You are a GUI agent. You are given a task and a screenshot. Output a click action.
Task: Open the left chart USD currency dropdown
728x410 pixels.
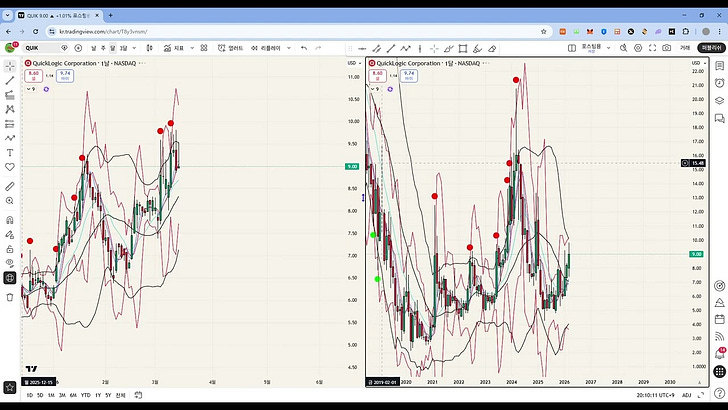point(354,63)
